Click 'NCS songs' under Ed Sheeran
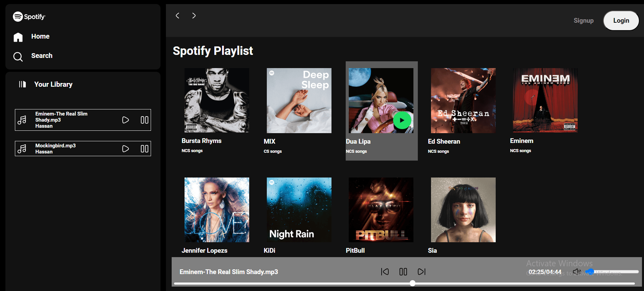 (438, 151)
